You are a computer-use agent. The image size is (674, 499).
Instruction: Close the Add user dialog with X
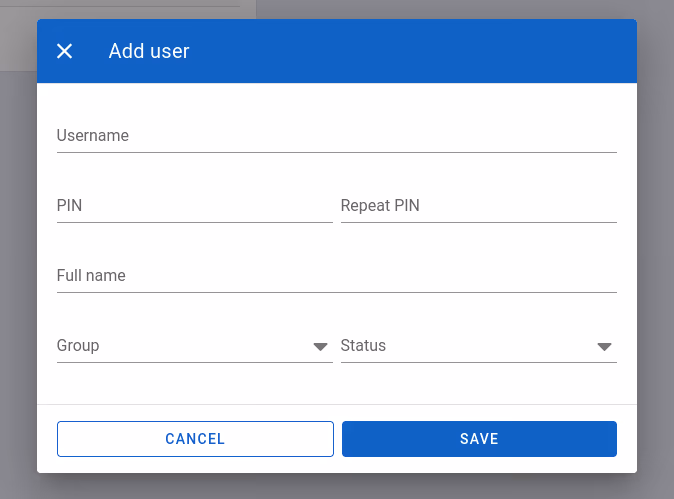pos(64,51)
